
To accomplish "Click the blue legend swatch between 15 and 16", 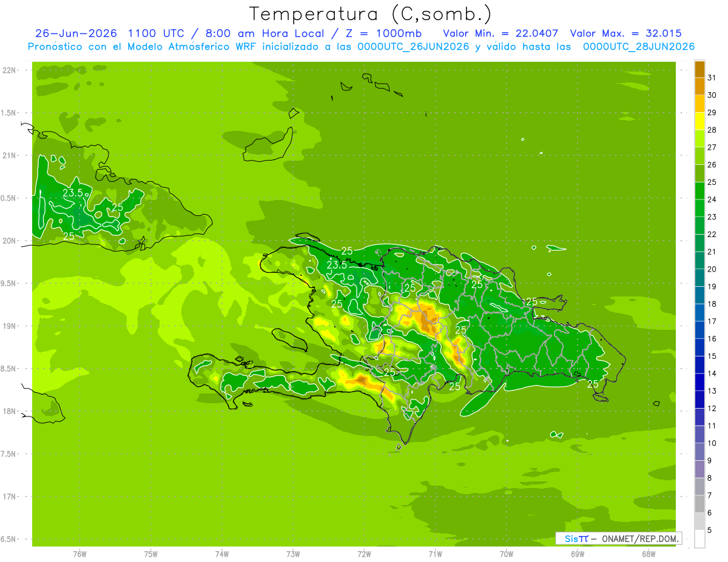I will click(699, 347).
